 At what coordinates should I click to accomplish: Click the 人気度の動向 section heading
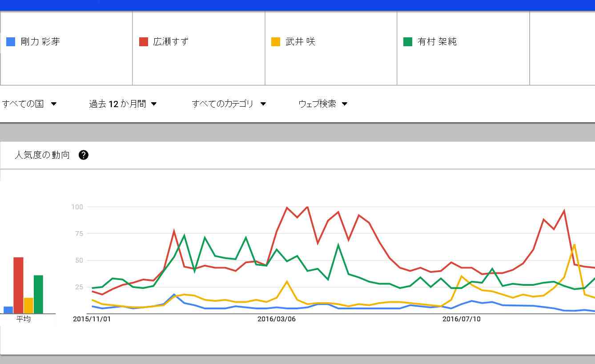42,155
